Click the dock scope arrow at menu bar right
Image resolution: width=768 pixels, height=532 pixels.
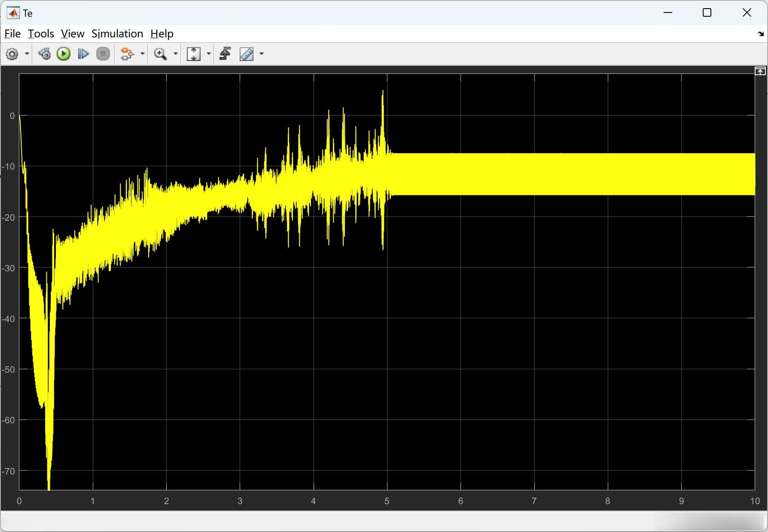(761, 34)
